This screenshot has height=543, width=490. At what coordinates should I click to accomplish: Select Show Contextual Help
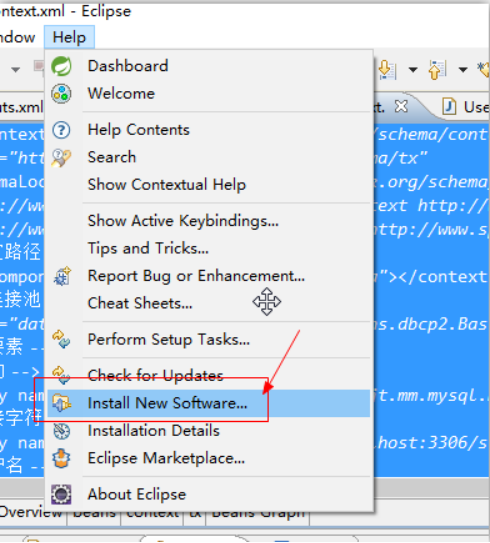209,185
